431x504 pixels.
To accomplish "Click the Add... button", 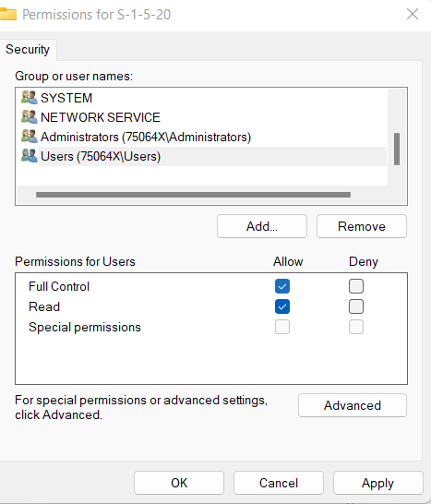I will [262, 226].
